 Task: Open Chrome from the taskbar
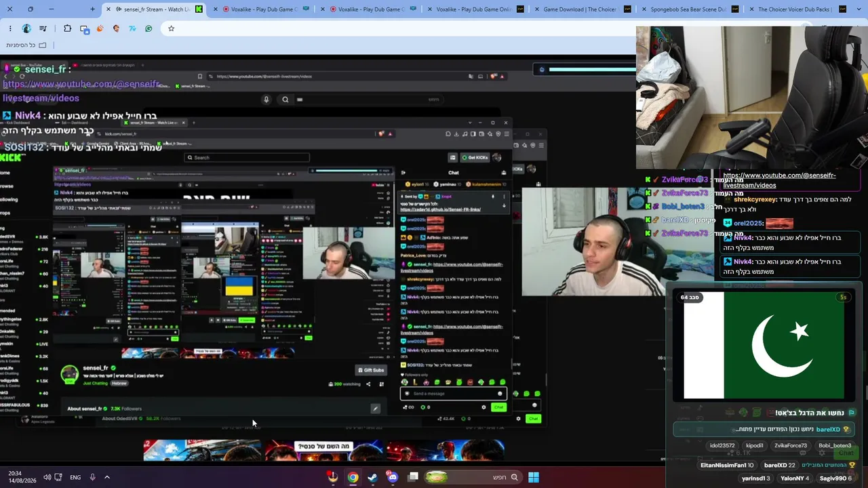(353, 477)
